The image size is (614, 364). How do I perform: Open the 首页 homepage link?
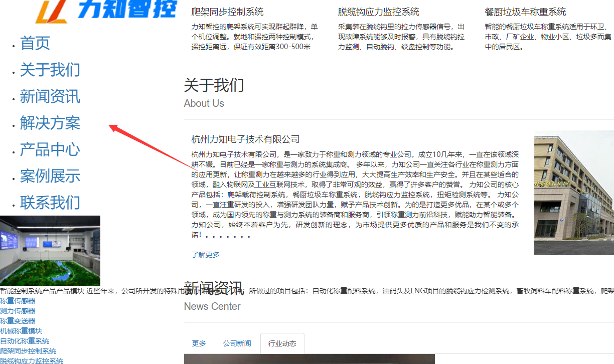(x=34, y=44)
